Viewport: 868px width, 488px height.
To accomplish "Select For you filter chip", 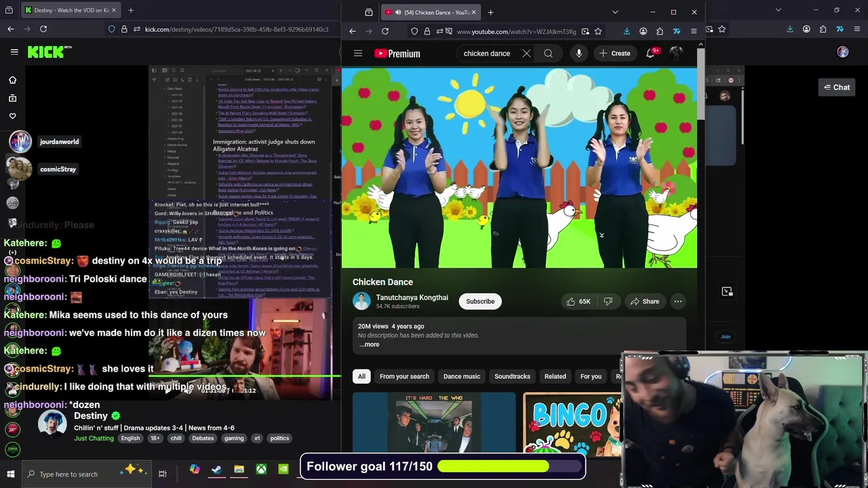I will [591, 376].
